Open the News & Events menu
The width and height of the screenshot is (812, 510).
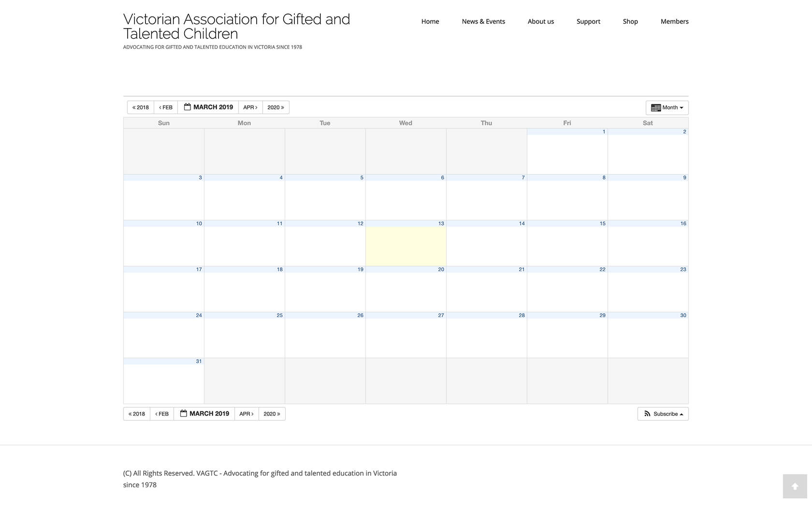click(x=483, y=21)
